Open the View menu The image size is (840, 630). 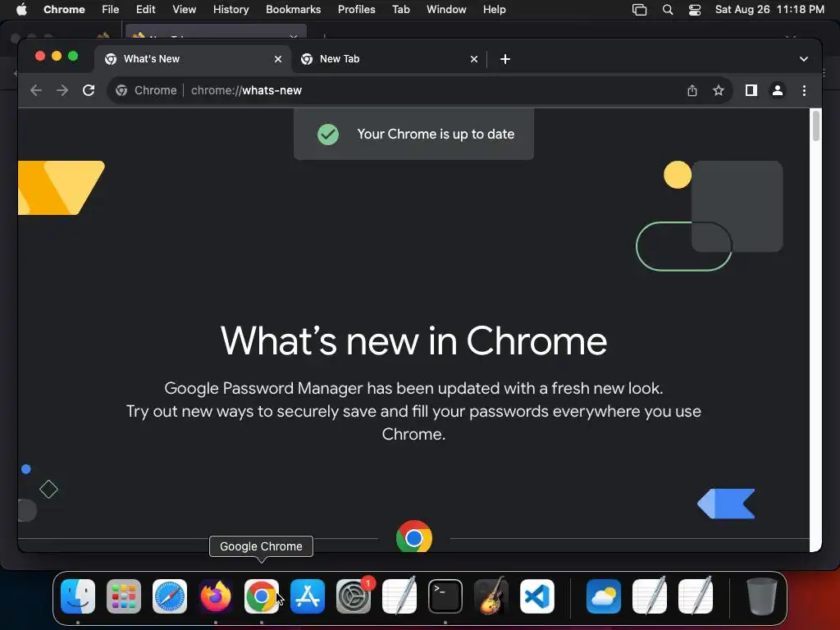click(185, 10)
